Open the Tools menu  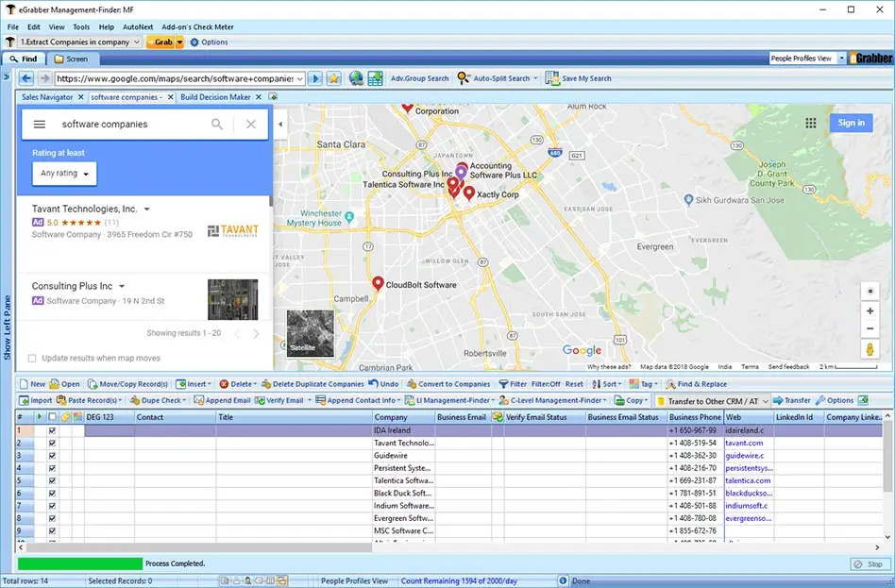coord(81,26)
